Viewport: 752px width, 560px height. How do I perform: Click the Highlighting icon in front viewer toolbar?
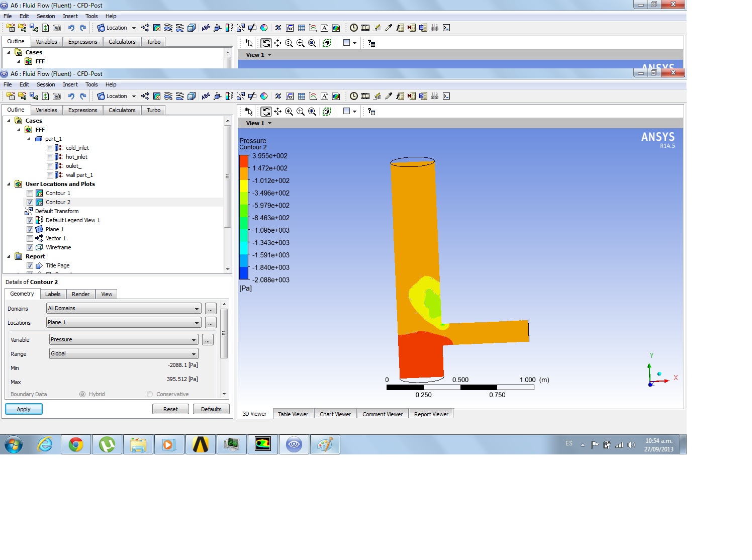tap(327, 111)
